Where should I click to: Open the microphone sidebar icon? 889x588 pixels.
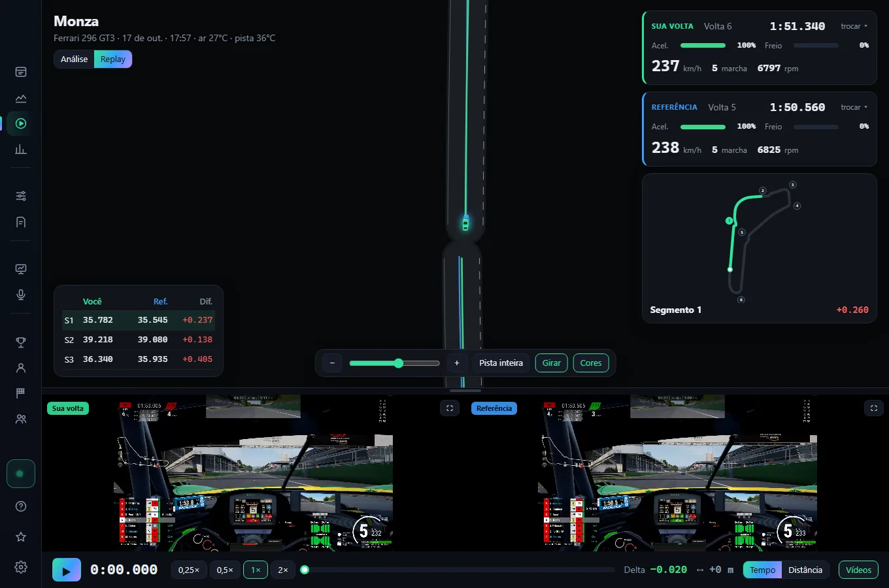[21, 295]
